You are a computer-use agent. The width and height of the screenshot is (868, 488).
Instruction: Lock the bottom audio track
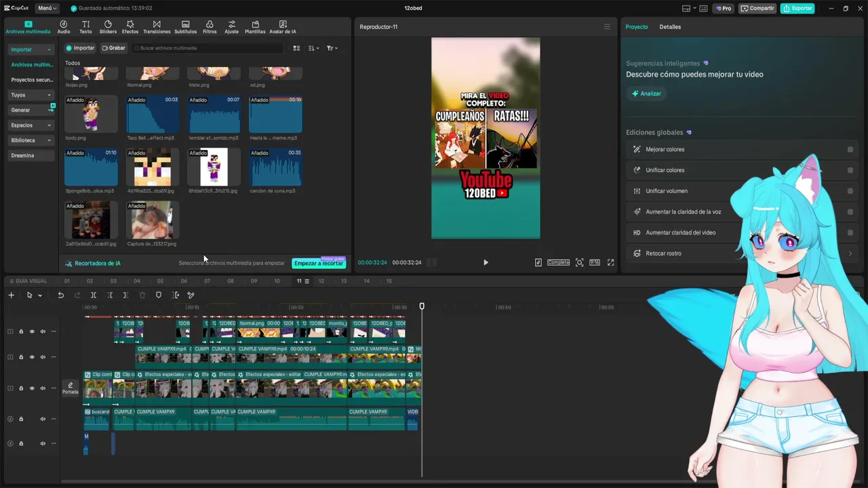(x=21, y=443)
